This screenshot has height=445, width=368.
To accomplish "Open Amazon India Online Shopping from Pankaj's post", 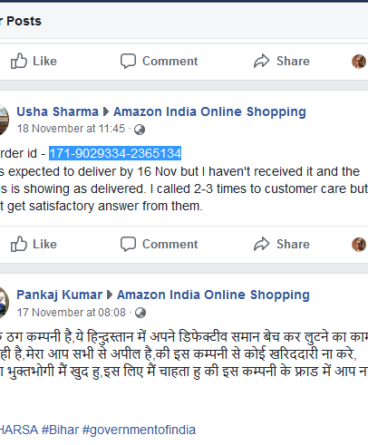I will click(213, 295).
